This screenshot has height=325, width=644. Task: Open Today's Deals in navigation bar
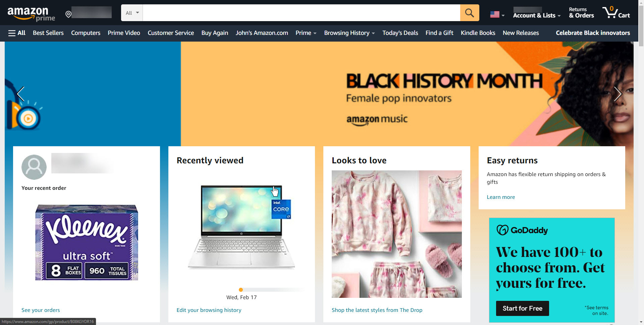[x=400, y=33]
